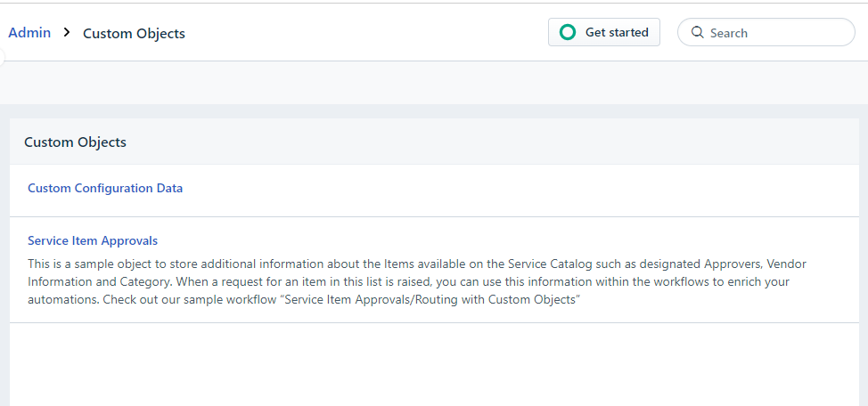Expand the sidebar using the left-edge circle handle

[1, 56]
